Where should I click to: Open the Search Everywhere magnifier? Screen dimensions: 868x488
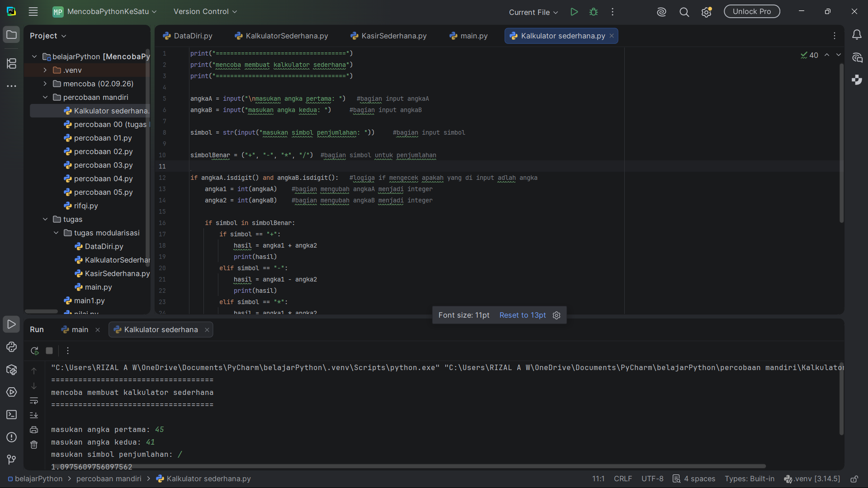click(x=684, y=12)
